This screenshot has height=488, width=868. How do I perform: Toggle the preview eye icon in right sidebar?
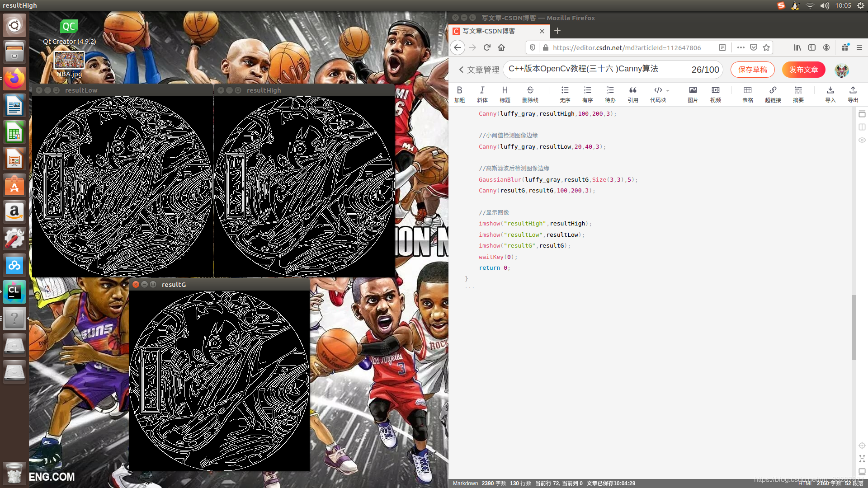(x=862, y=140)
